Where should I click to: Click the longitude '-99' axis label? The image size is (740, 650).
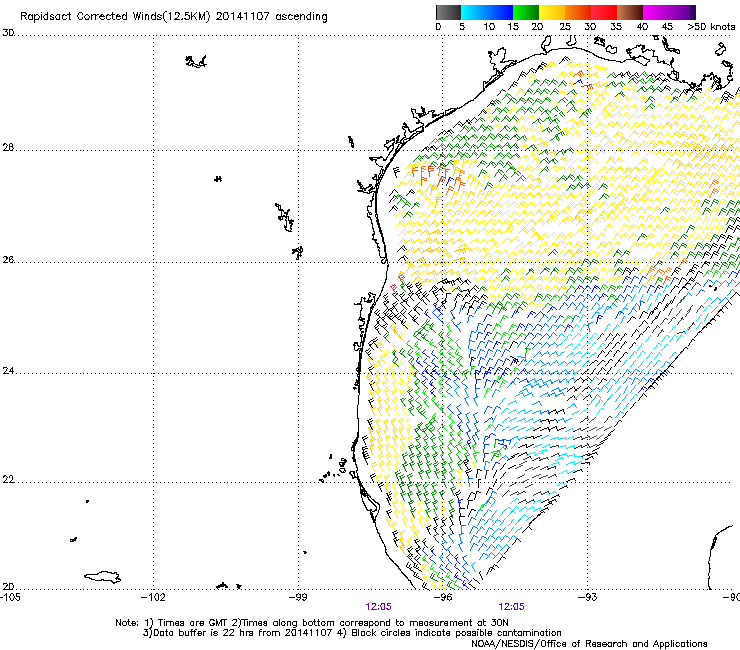[298, 597]
